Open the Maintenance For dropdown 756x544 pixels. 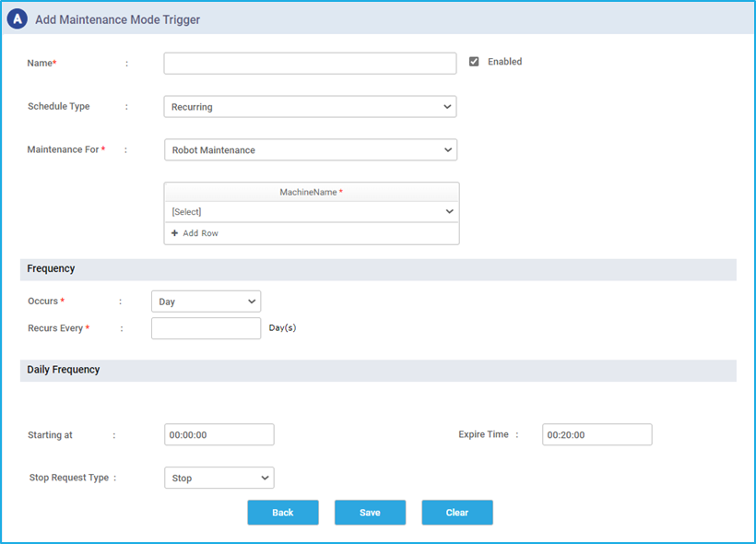(311, 150)
